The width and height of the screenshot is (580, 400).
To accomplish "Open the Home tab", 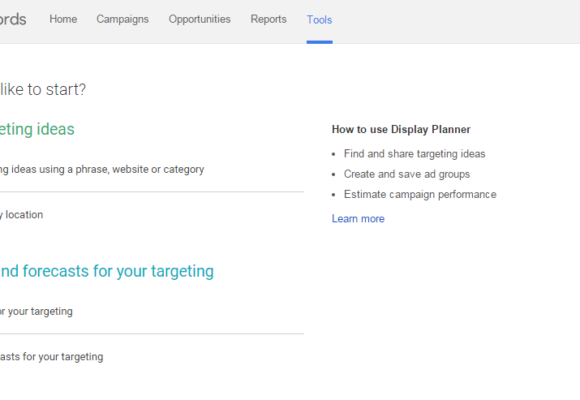I will point(63,19).
